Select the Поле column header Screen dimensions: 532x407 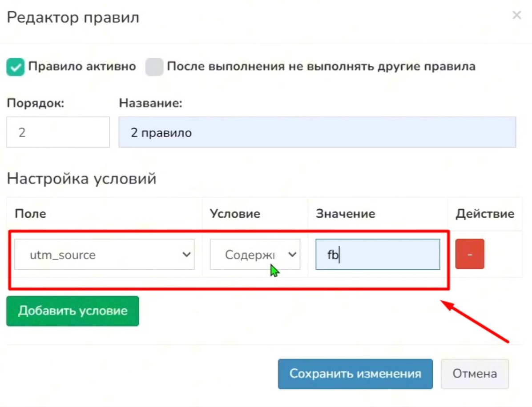coord(30,214)
